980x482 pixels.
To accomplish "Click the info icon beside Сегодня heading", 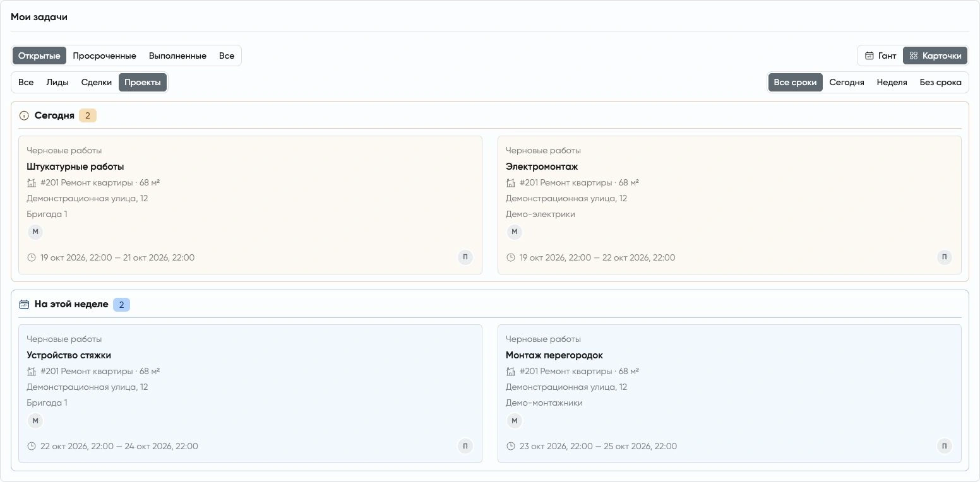I will coord(24,115).
